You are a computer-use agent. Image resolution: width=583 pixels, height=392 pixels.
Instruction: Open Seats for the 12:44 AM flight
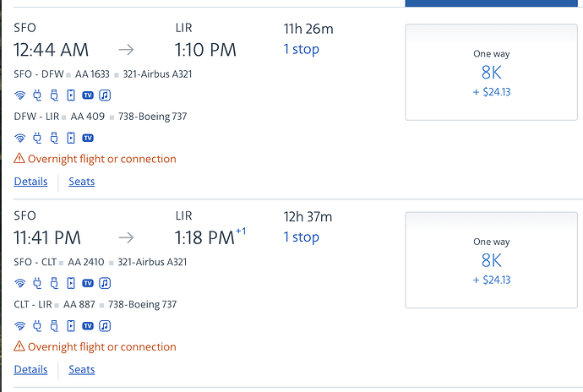(81, 182)
